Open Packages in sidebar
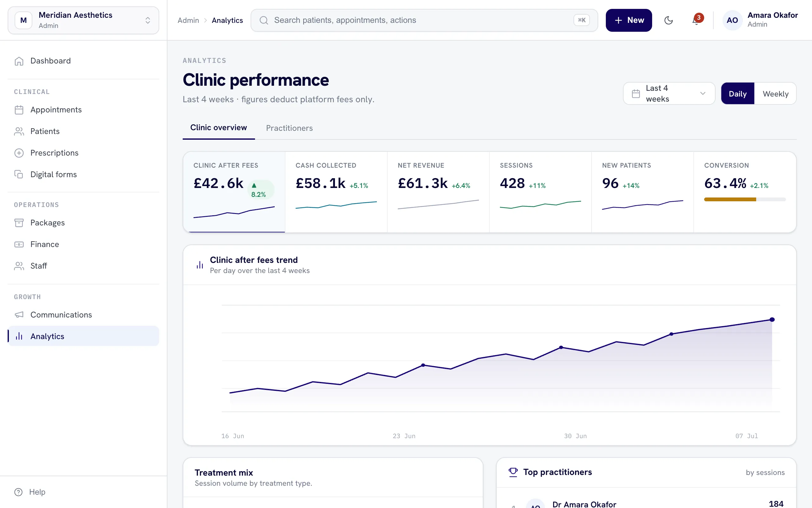The width and height of the screenshot is (812, 508). point(83,223)
